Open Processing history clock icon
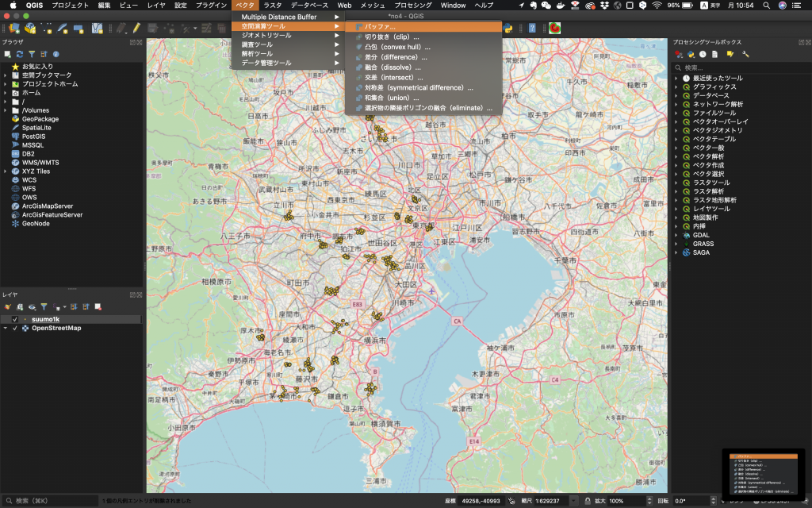Screen dimensions: 812x508 (703, 54)
